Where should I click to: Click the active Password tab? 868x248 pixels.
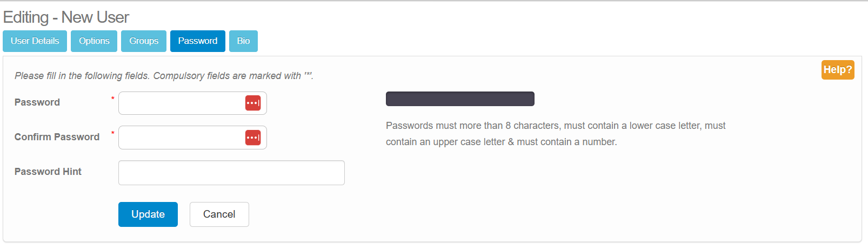[x=198, y=41]
